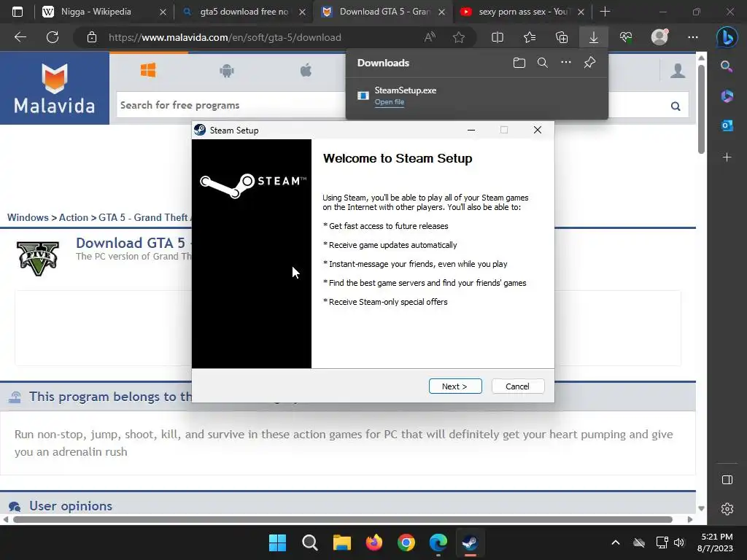
Task: Open Firefox from the taskbar
Action: point(374,542)
